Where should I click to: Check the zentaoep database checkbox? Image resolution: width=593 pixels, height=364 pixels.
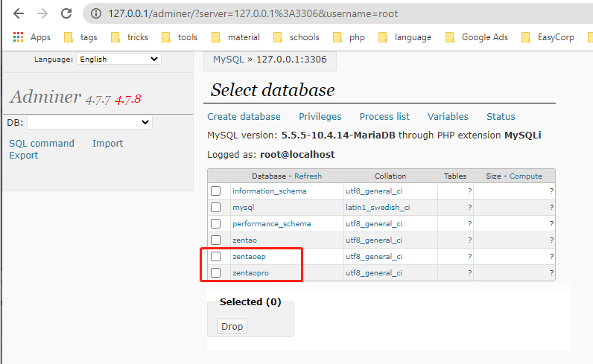215,257
